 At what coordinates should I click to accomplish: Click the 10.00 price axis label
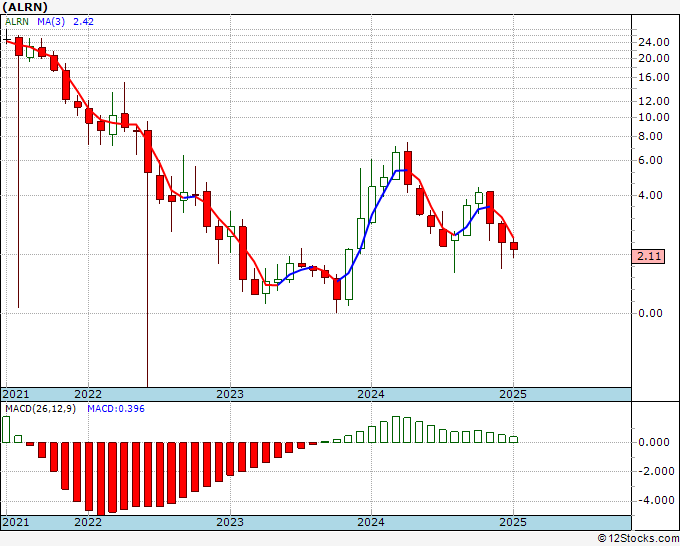pyautogui.click(x=654, y=118)
